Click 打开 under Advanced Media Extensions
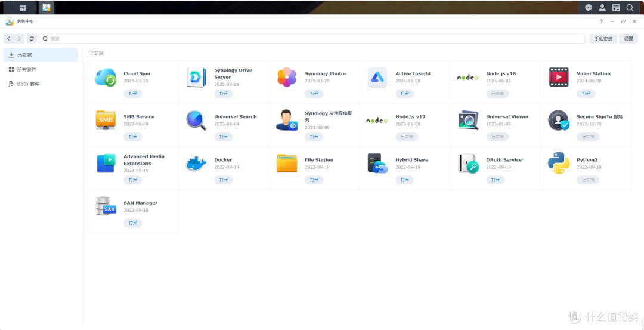644x330 pixels. tap(132, 180)
